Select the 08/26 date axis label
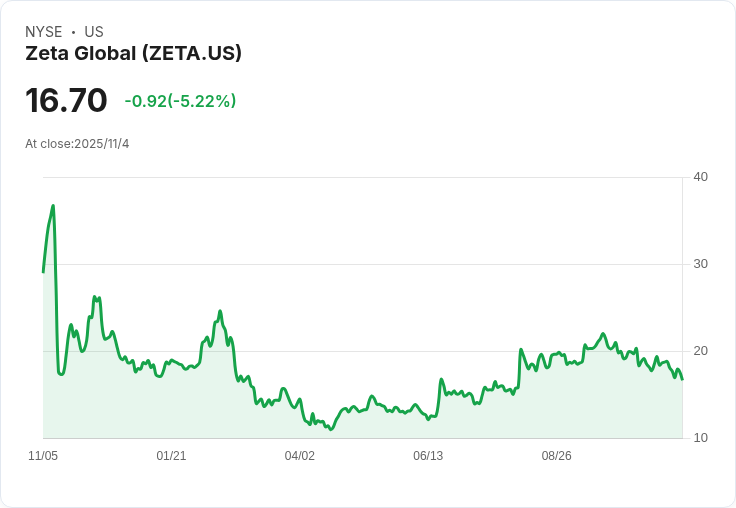This screenshot has height=508, width=736. (x=556, y=456)
